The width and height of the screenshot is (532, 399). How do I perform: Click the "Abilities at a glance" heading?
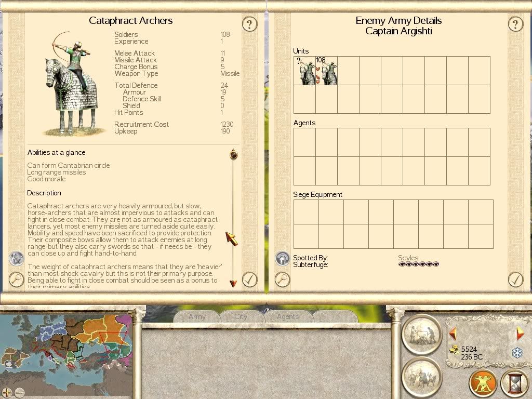click(x=56, y=152)
